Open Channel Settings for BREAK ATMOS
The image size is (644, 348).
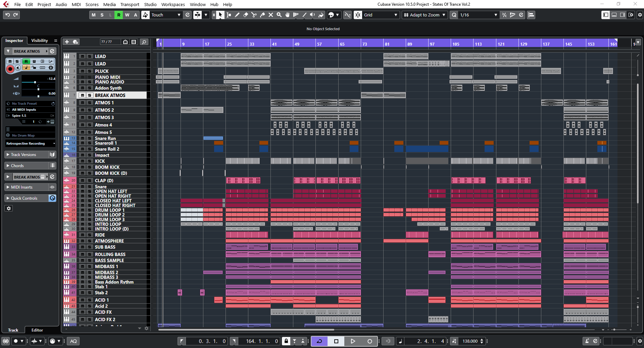(52, 51)
